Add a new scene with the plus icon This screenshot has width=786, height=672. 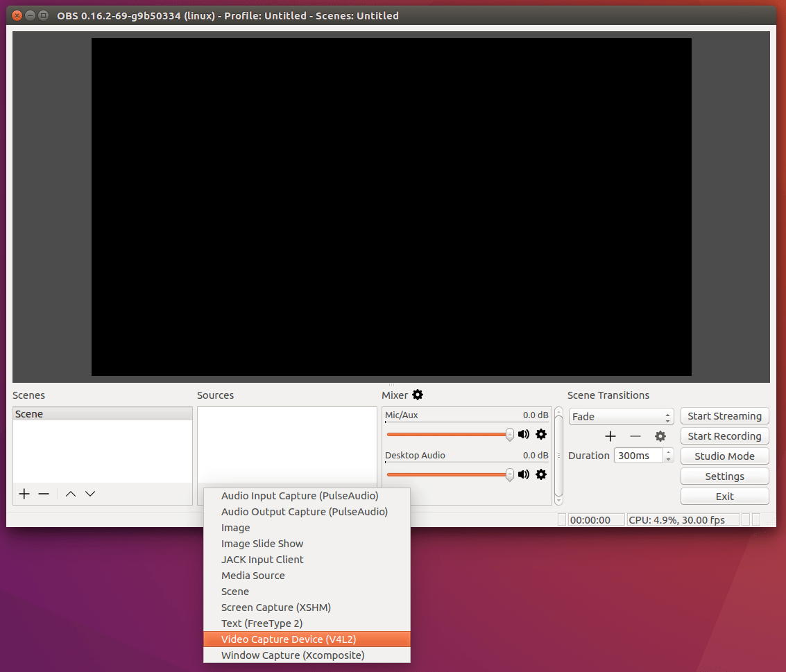[24, 494]
